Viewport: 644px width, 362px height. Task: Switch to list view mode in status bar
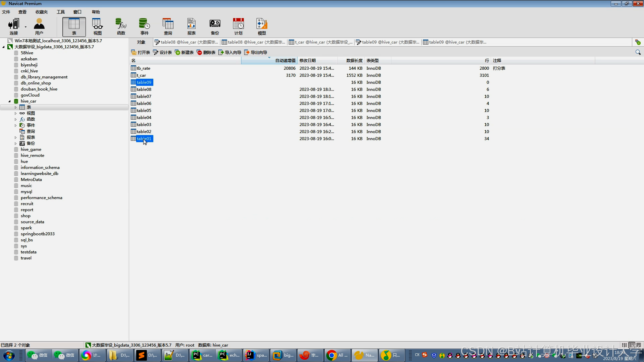tap(624, 345)
